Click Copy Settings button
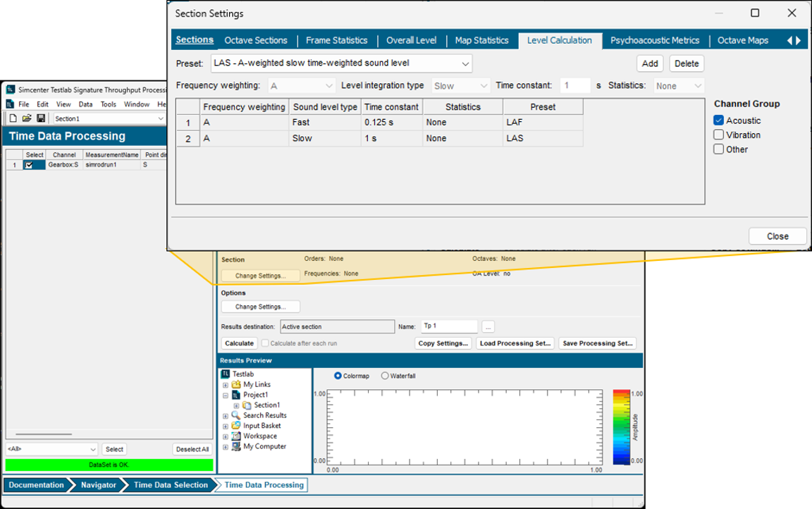 tap(443, 343)
